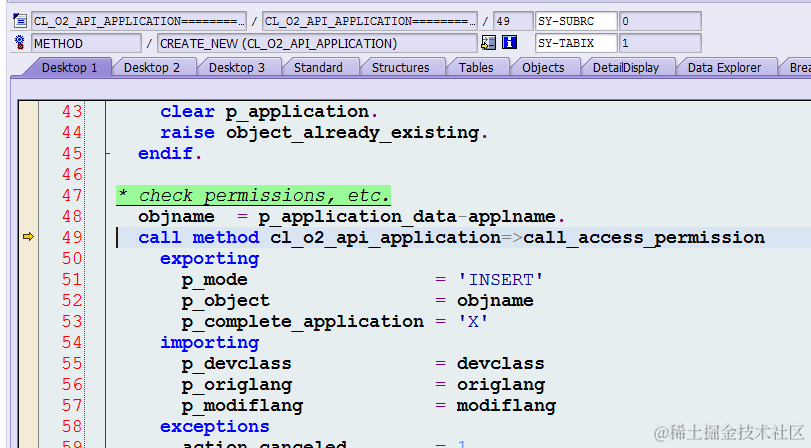Click the SY-TABIX variable name field
The width and height of the screenshot is (811, 448).
tap(576, 43)
